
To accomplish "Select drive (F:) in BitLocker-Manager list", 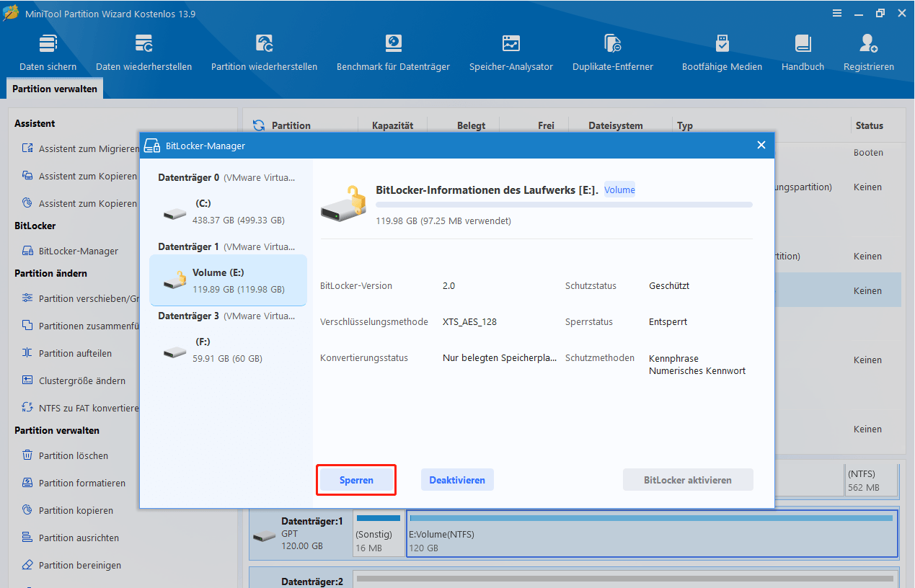I will pyautogui.click(x=228, y=350).
